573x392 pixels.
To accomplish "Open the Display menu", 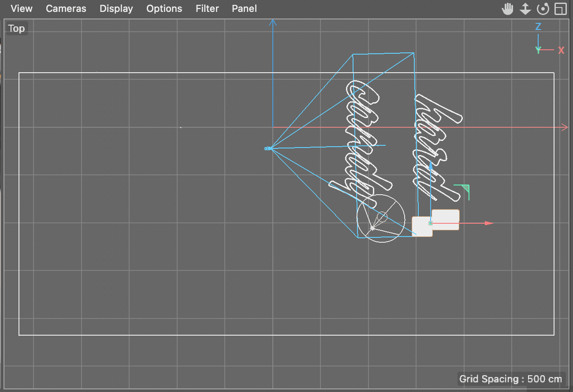I will coord(116,8).
